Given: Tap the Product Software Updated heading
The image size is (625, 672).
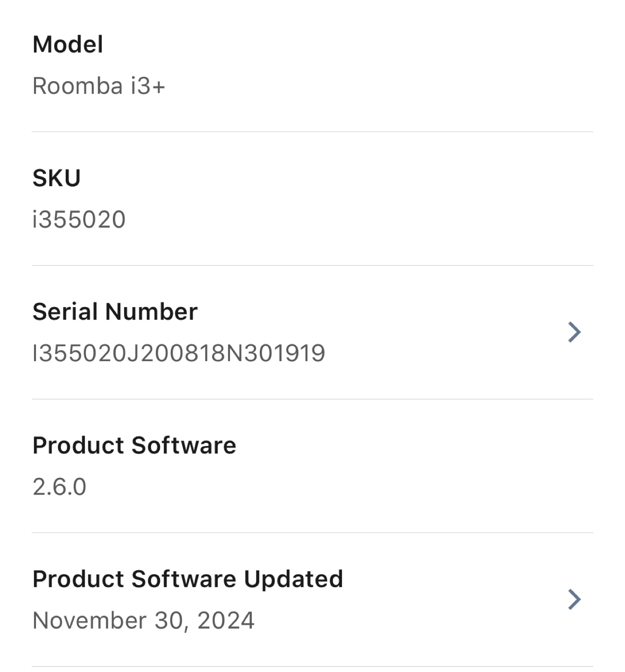Looking at the screenshot, I should point(187,579).
